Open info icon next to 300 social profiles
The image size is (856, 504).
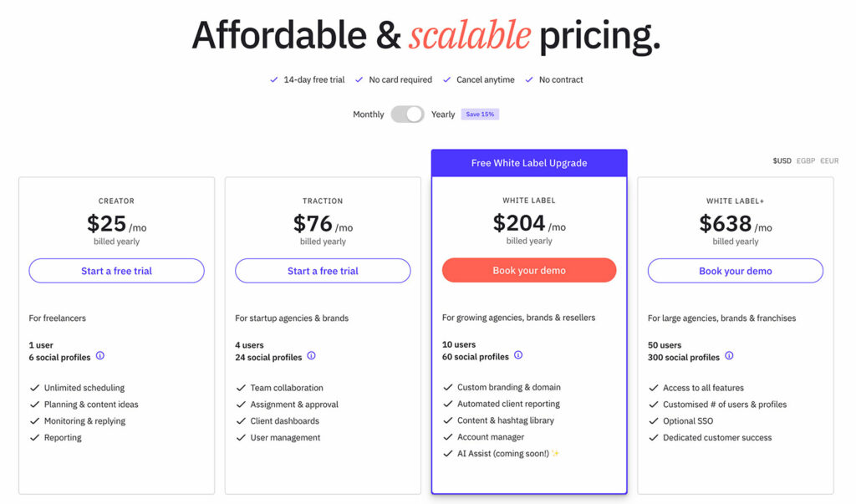point(729,355)
